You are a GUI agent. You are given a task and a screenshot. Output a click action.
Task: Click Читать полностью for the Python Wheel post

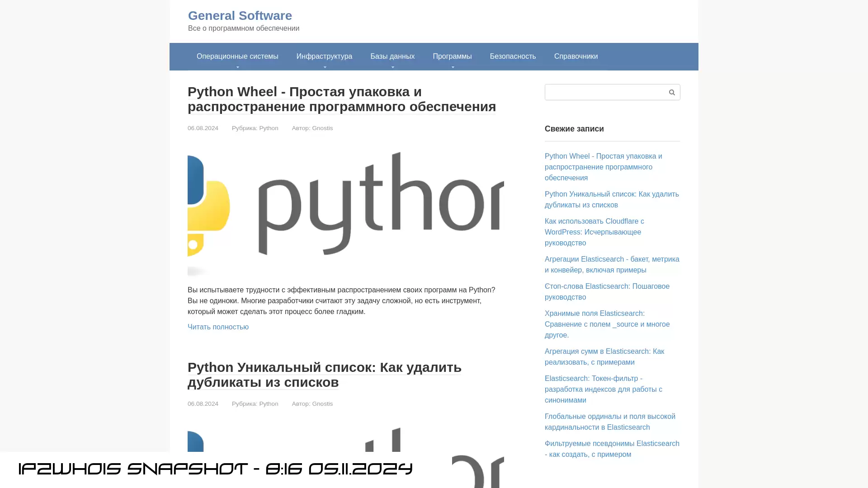point(218,327)
